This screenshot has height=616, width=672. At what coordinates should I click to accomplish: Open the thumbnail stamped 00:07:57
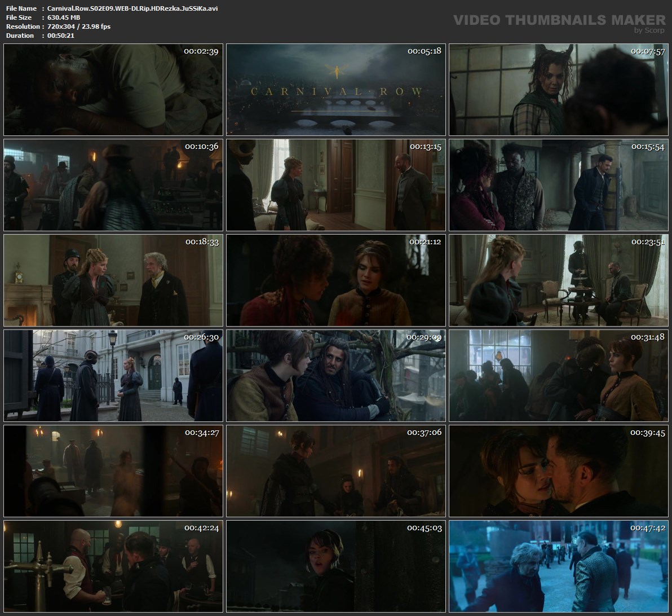[x=559, y=90]
